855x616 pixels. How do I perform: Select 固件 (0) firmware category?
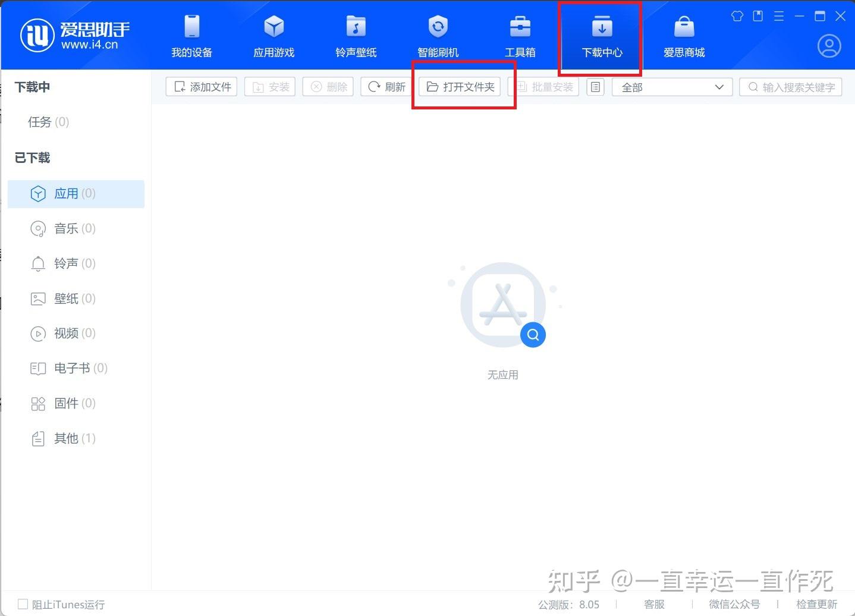(x=76, y=403)
